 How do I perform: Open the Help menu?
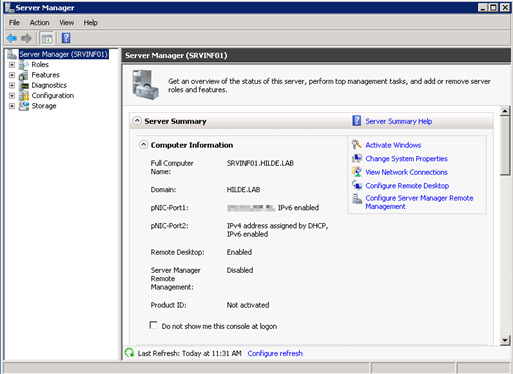point(90,23)
